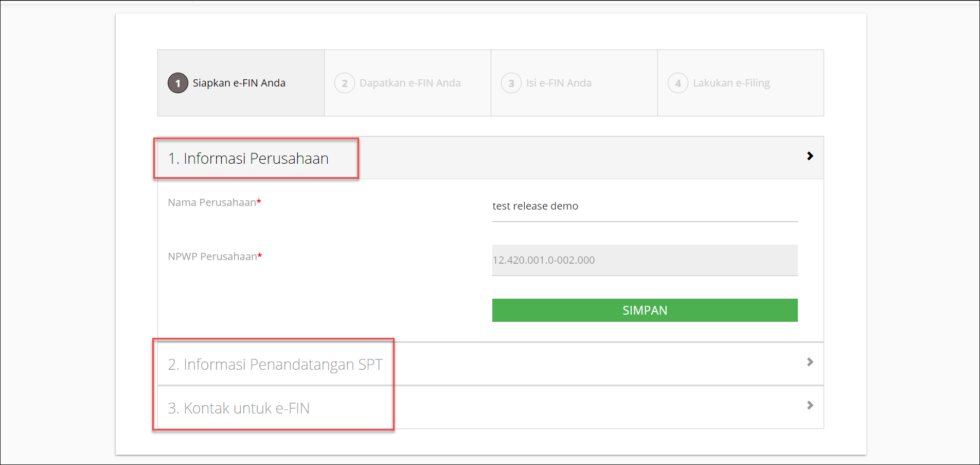The image size is (980, 465).
Task: Open the Lakukan e-Filing step
Action: tap(731, 83)
